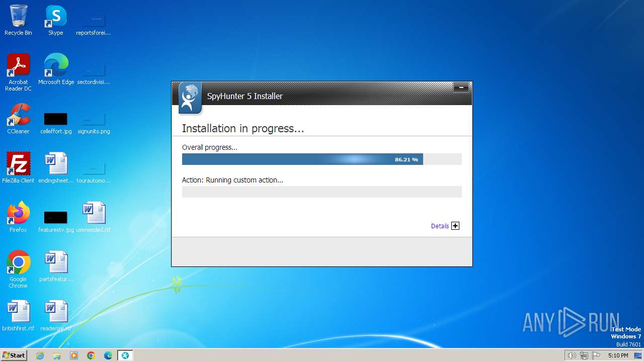Select the partsfeatur... document
Image resolution: width=644 pixels, height=362 pixels.
56,266
